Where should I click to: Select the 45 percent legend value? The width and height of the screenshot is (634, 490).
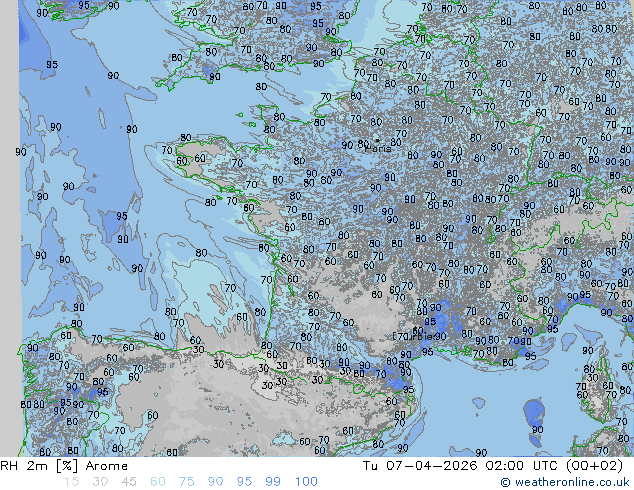click(128, 482)
